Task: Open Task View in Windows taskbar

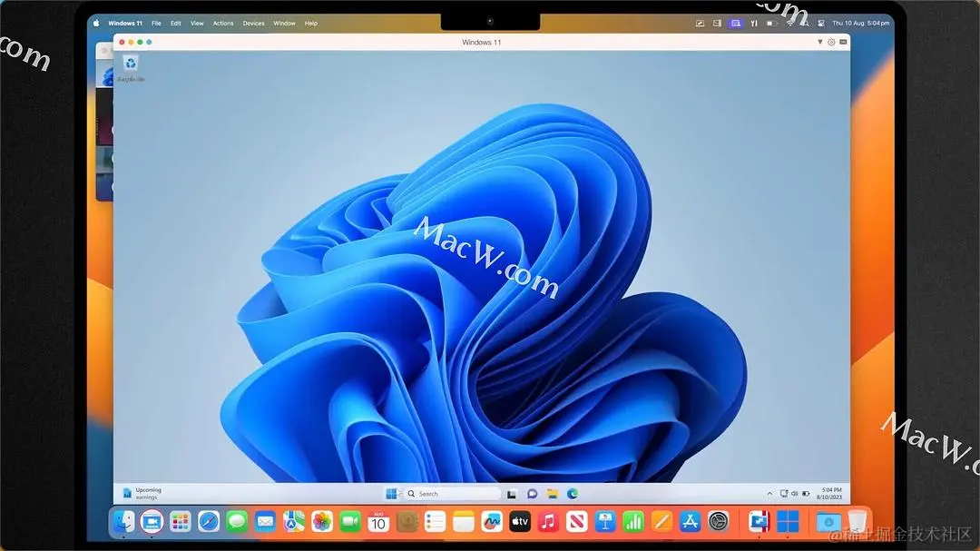Action: tap(511, 494)
